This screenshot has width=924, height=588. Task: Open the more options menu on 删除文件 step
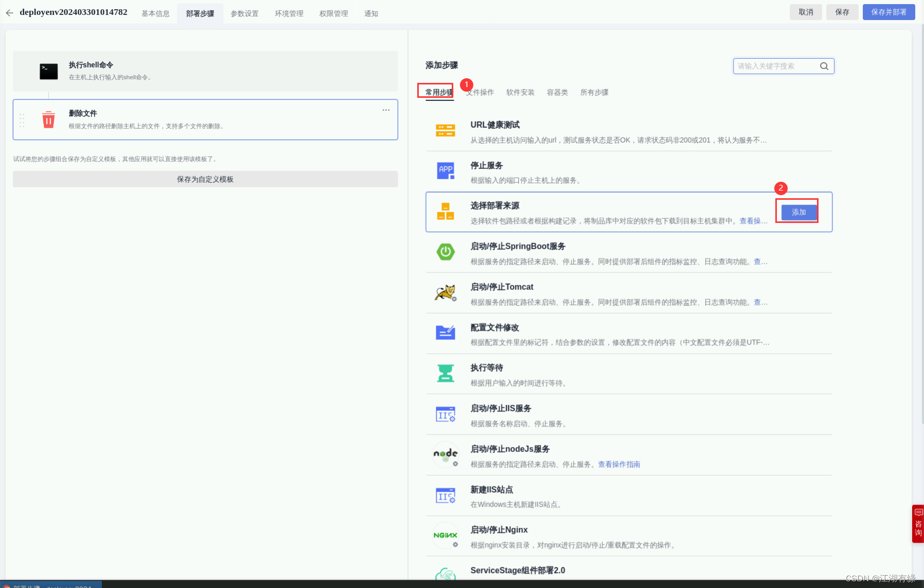coord(386,110)
